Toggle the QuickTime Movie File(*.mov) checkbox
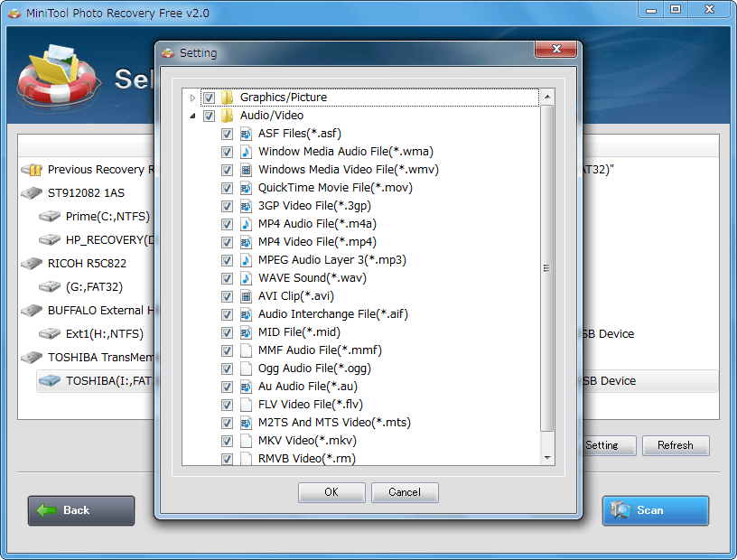 [x=227, y=188]
